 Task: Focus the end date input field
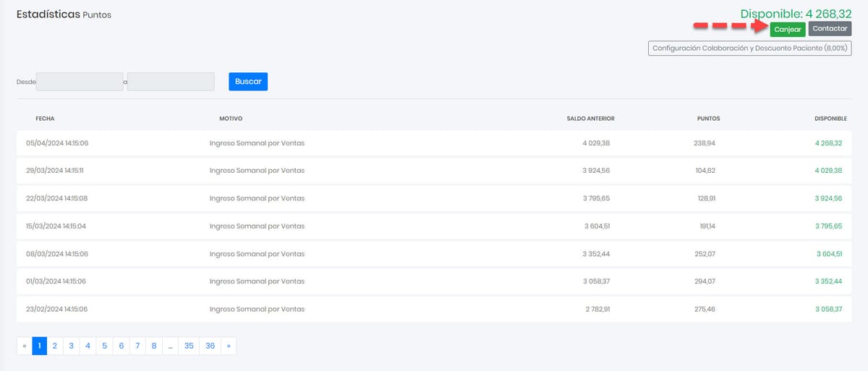171,82
